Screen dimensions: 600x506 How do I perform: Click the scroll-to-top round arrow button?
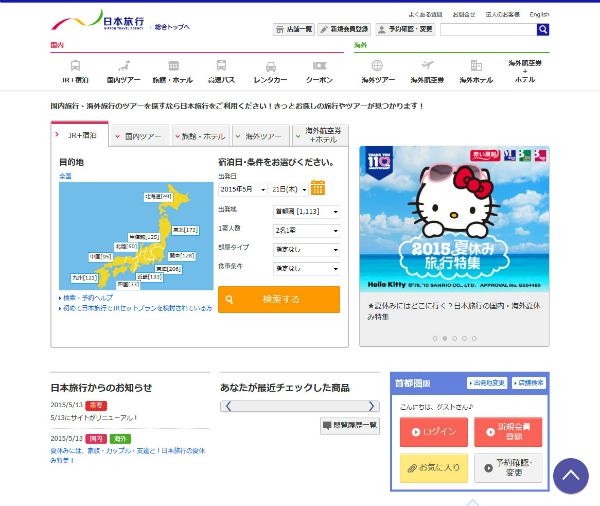[571, 476]
